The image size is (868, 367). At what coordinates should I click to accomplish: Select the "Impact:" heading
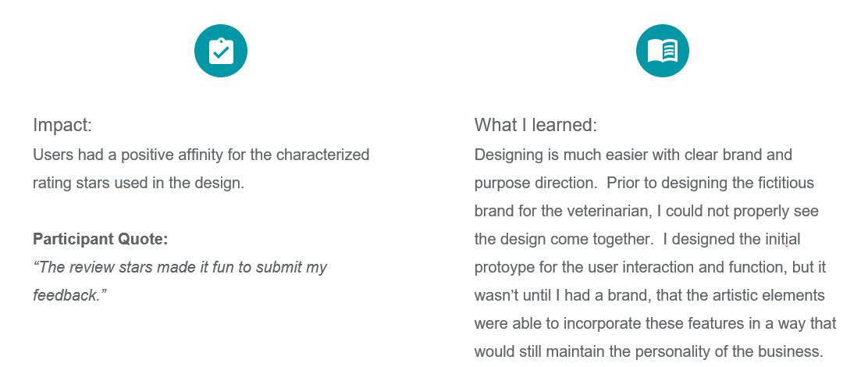[x=62, y=125]
